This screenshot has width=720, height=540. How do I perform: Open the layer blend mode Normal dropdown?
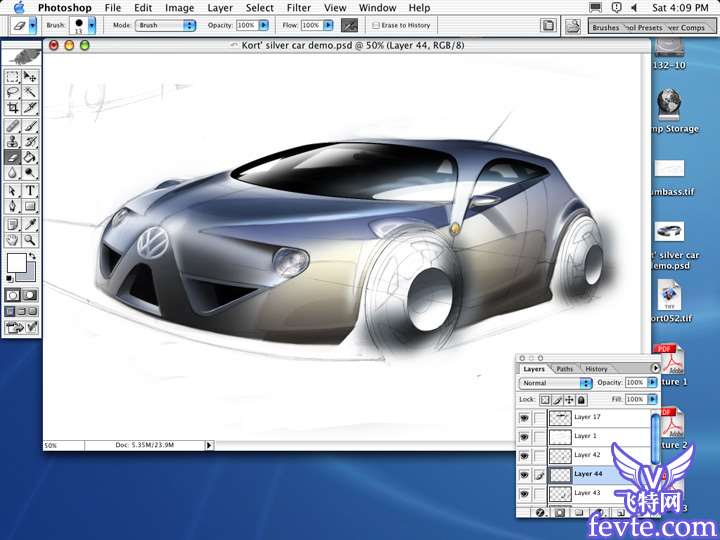click(555, 383)
